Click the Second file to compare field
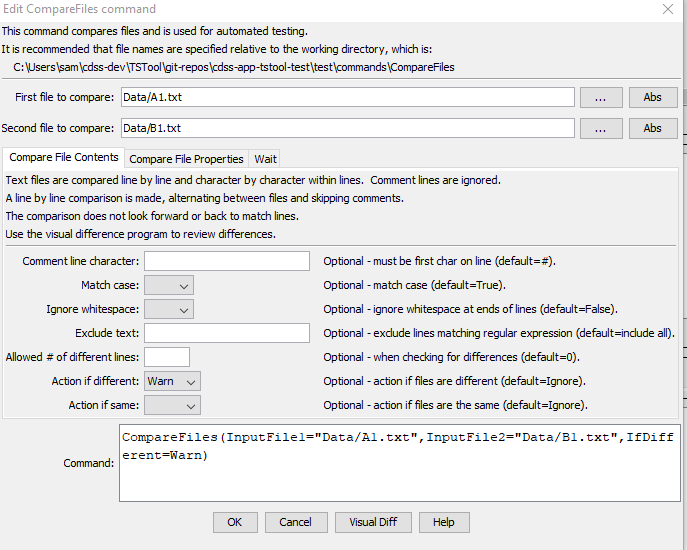This screenshot has height=550, width=687. pyautogui.click(x=348, y=128)
